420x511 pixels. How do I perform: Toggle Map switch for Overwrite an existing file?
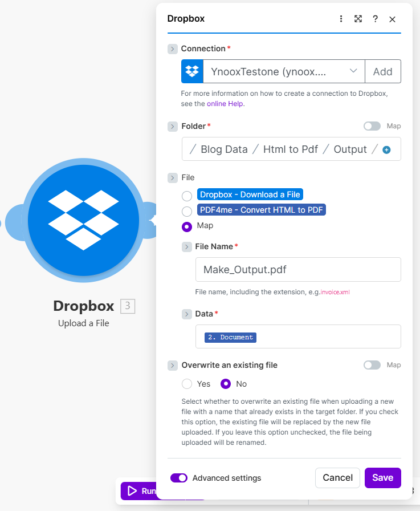click(x=372, y=365)
